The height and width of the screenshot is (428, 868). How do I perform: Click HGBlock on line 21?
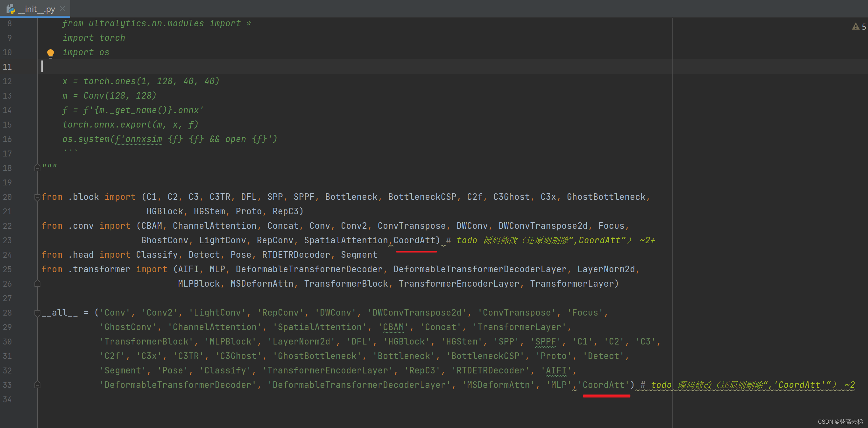(165, 211)
